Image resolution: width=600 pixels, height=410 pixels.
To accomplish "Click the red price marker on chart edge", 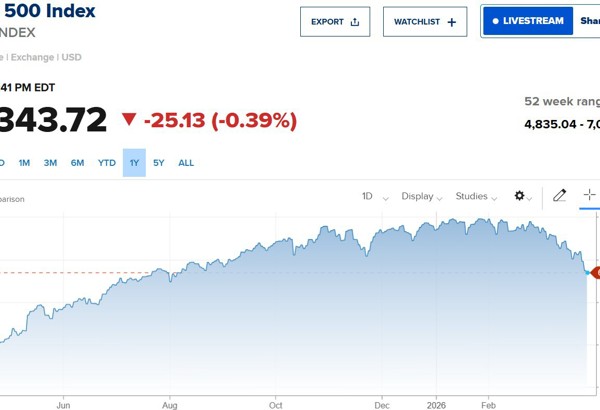I will (x=596, y=272).
